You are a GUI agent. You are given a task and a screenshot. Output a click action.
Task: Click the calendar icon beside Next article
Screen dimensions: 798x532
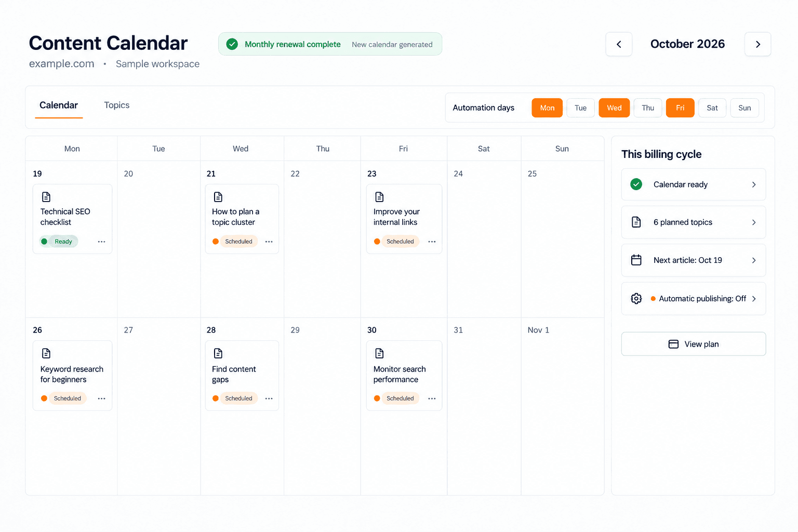636,260
